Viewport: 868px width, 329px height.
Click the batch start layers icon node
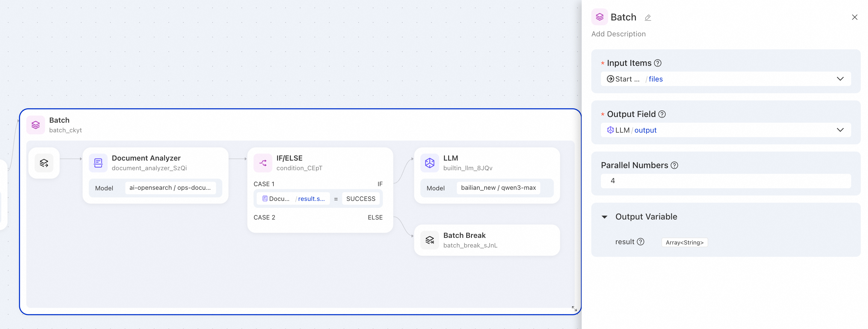pos(44,163)
